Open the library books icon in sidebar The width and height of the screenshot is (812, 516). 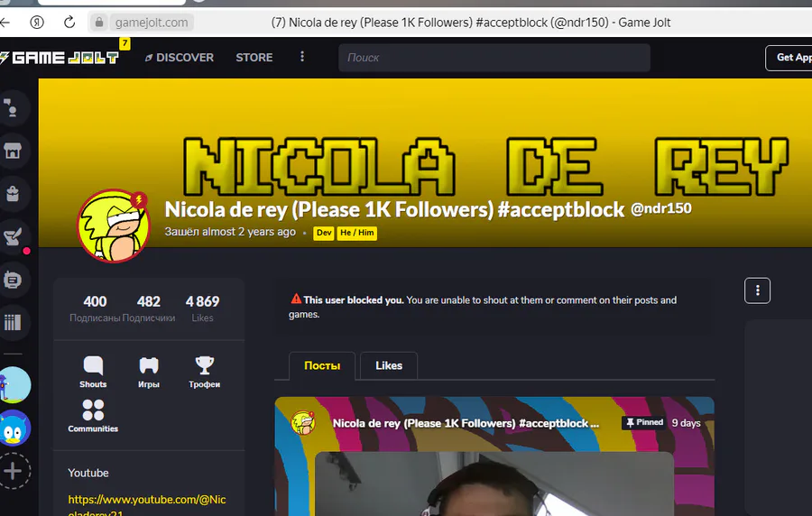pos(13,322)
